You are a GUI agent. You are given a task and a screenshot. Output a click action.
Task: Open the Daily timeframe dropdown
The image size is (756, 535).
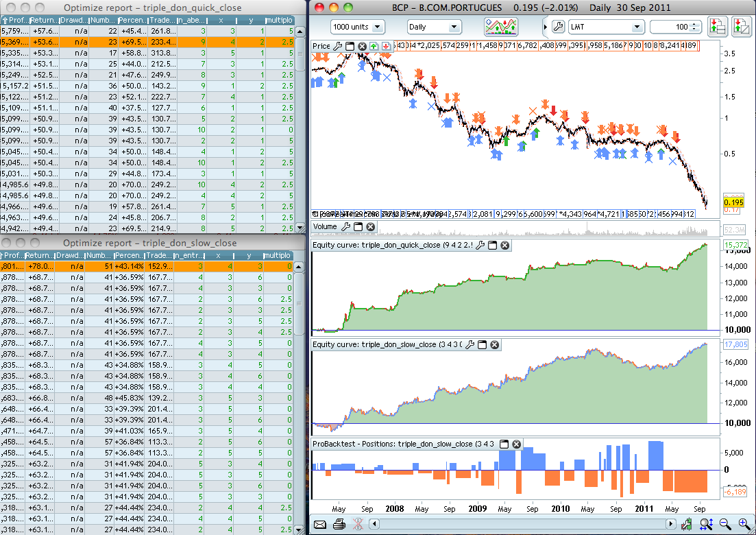tap(434, 27)
